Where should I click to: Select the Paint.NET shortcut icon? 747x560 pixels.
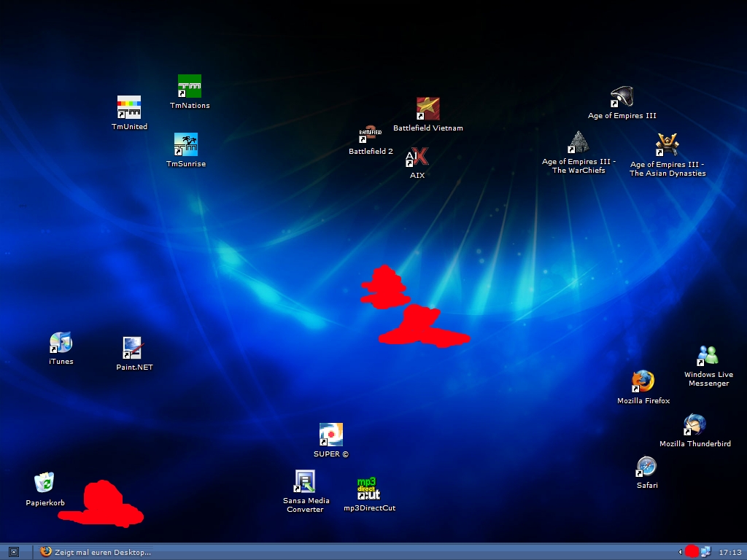[133, 348]
